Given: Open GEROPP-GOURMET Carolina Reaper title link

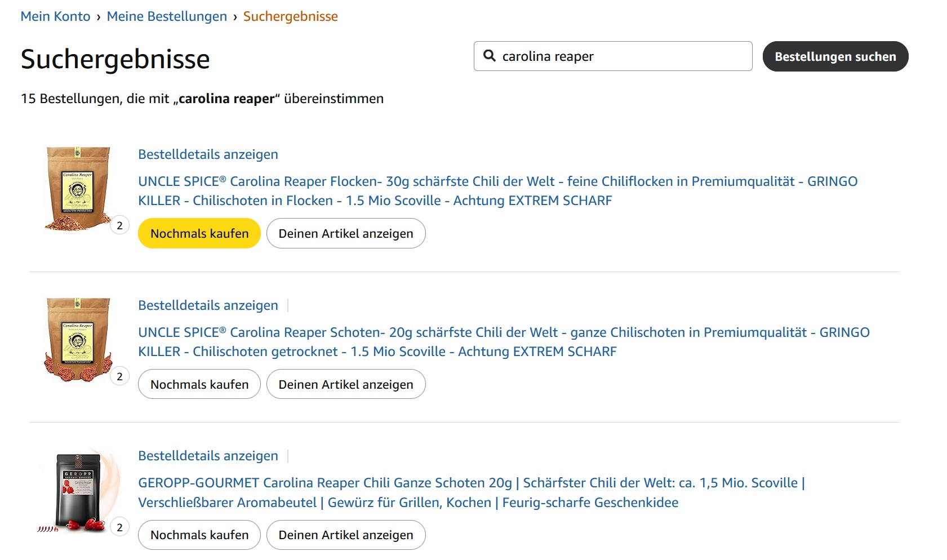Looking at the screenshot, I should (x=472, y=492).
